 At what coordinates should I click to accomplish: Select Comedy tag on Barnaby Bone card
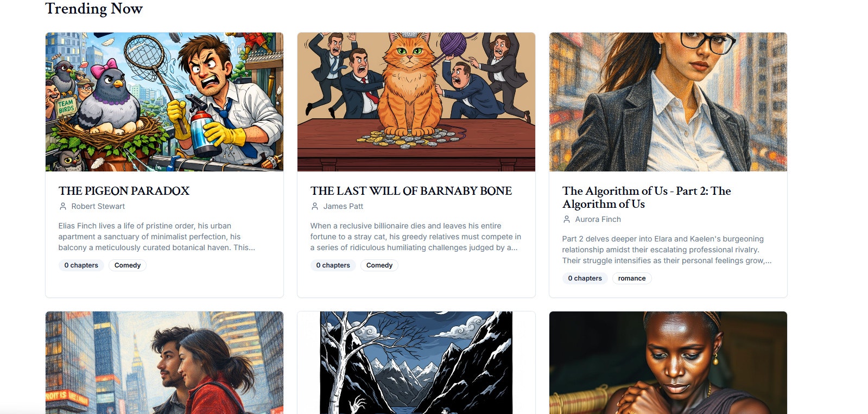379,265
